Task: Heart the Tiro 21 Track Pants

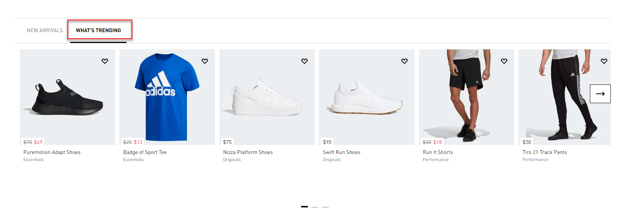Action: click(x=604, y=61)
